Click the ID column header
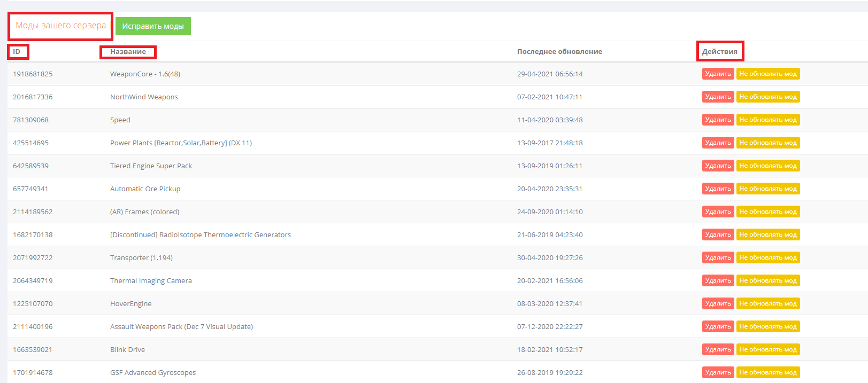The height and width of the screenshot is (383, 868). click(17, 52)
